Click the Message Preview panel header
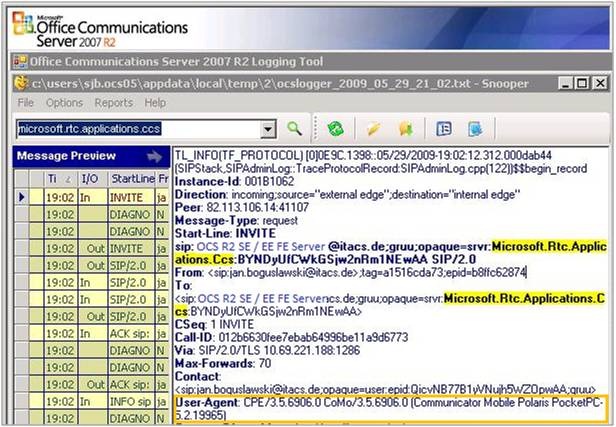The width and height of the screenshot is (616, 427). pyautogui.click(x=92, y=156)
